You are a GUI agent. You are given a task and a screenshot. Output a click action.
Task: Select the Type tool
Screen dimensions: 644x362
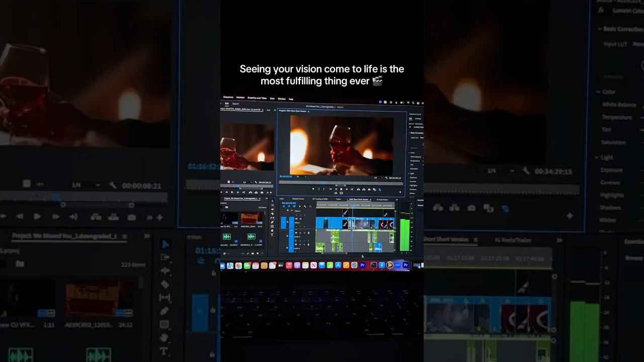[x=272, y=235]
